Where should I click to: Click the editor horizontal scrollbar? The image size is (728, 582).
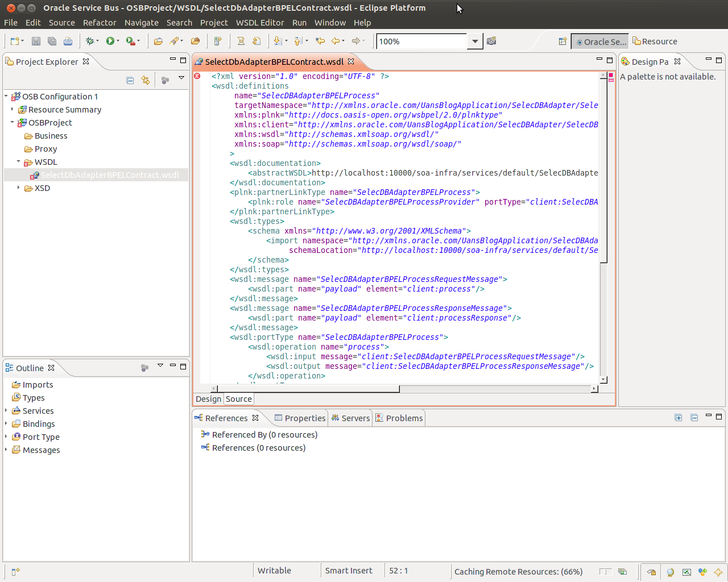[x=307, y=389]
